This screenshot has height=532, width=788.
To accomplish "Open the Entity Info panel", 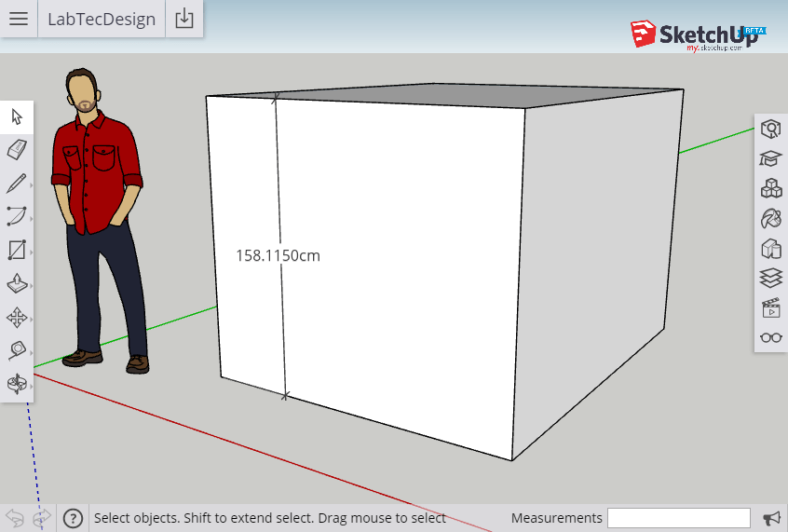I will point(771,130).
